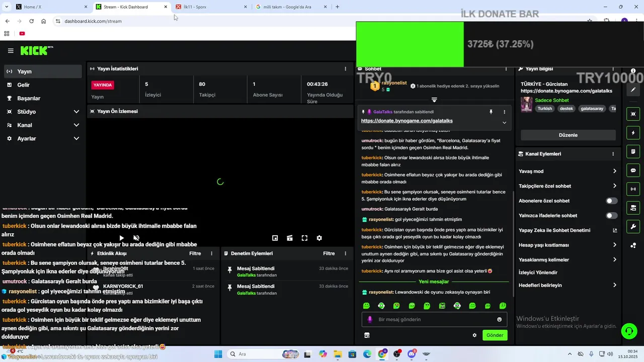Open the three-dot menu on the pinned message
The image size is (644, 362).
point(504,112)
